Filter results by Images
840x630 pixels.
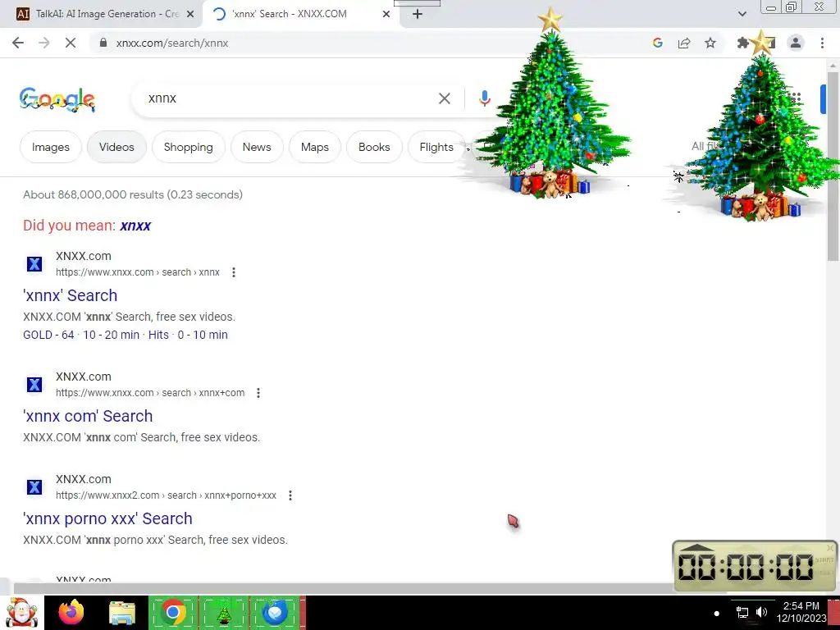[x=51, y=147]
